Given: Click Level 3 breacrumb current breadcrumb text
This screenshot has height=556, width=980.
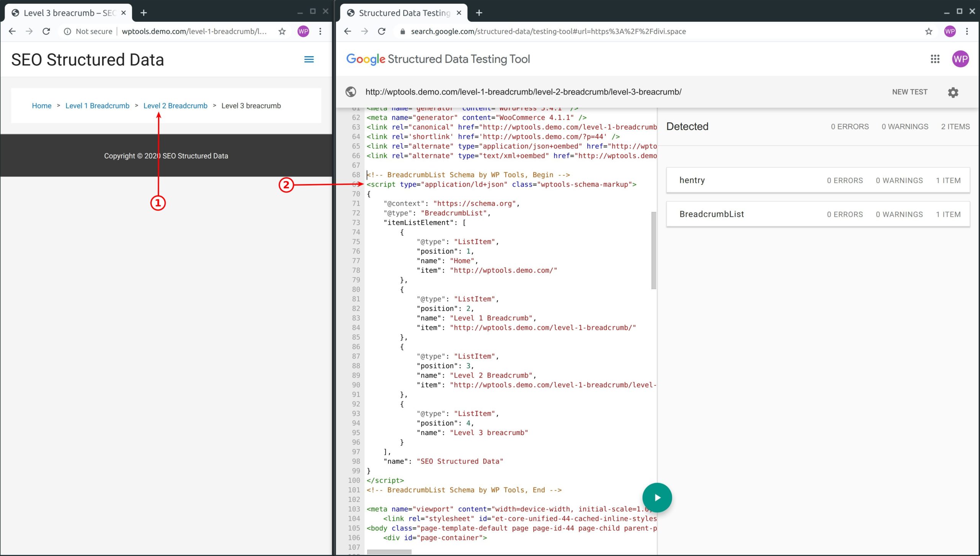Looking at the screenshot, I should [x=251, y=106].
